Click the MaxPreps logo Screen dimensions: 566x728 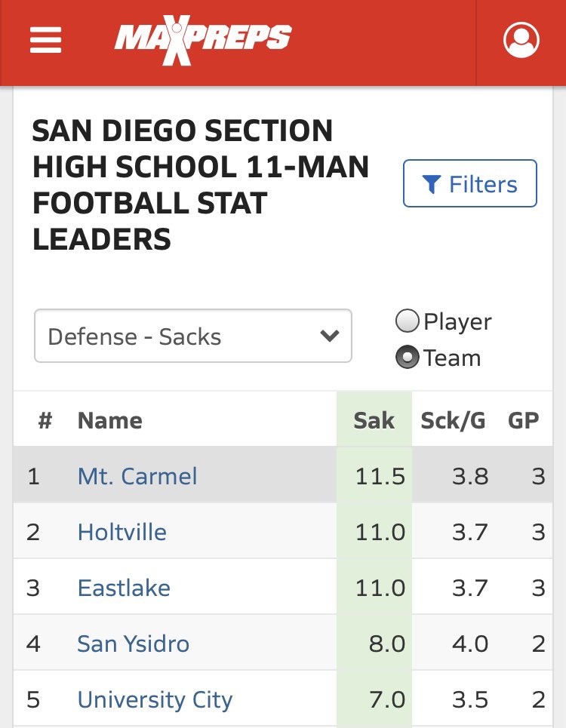(203, 39)
